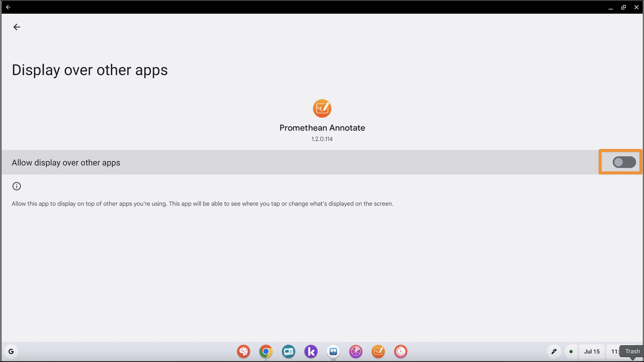Toggle Allow display over other apps switch
644x362 pixels.
(624, 162)
